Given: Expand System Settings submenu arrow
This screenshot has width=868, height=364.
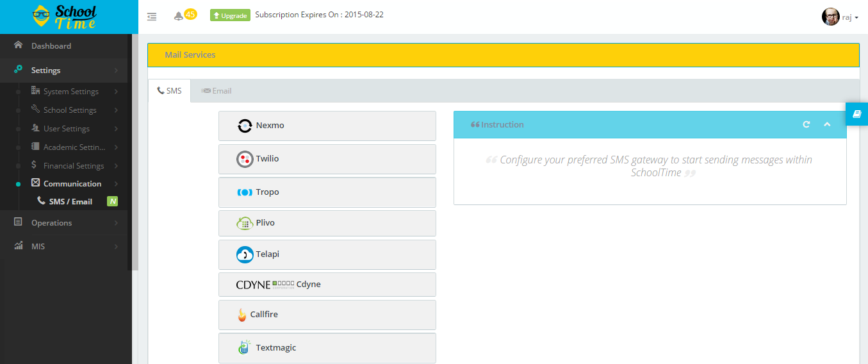Looking at the screenshot, I should pos(116,92).
